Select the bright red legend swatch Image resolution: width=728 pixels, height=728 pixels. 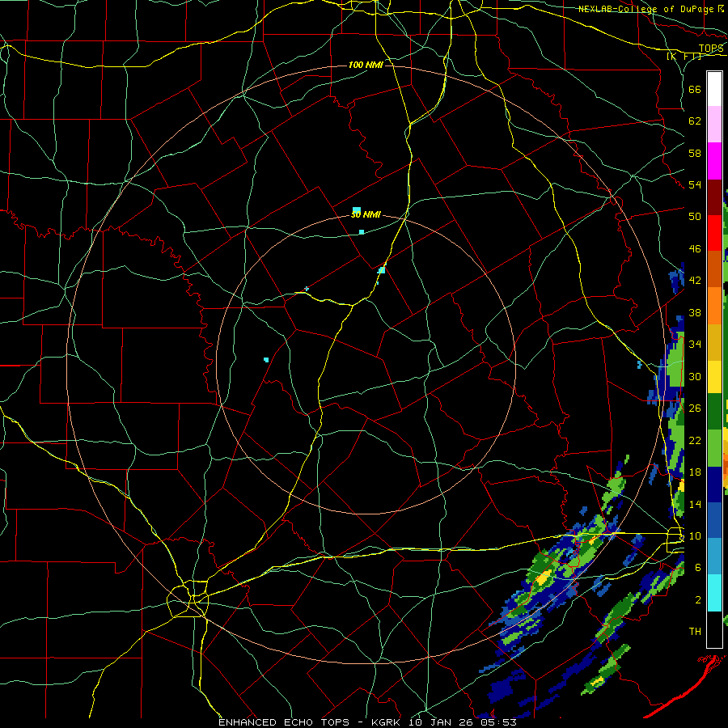(x=714, y=233)
